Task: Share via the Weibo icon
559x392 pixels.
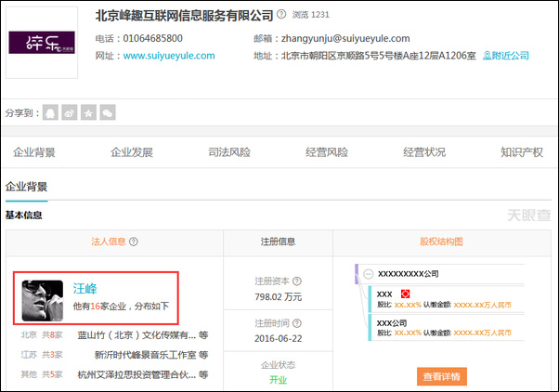Action: click(70, 112)
